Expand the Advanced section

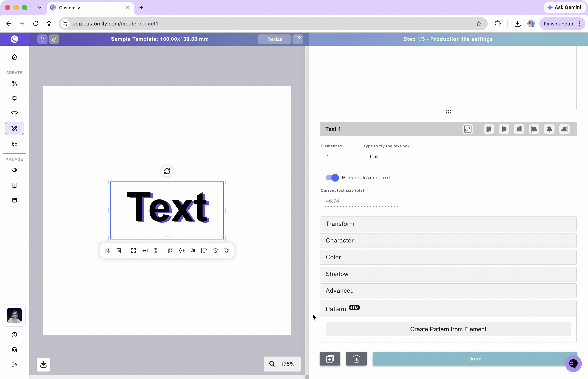(x=448, y=291)
